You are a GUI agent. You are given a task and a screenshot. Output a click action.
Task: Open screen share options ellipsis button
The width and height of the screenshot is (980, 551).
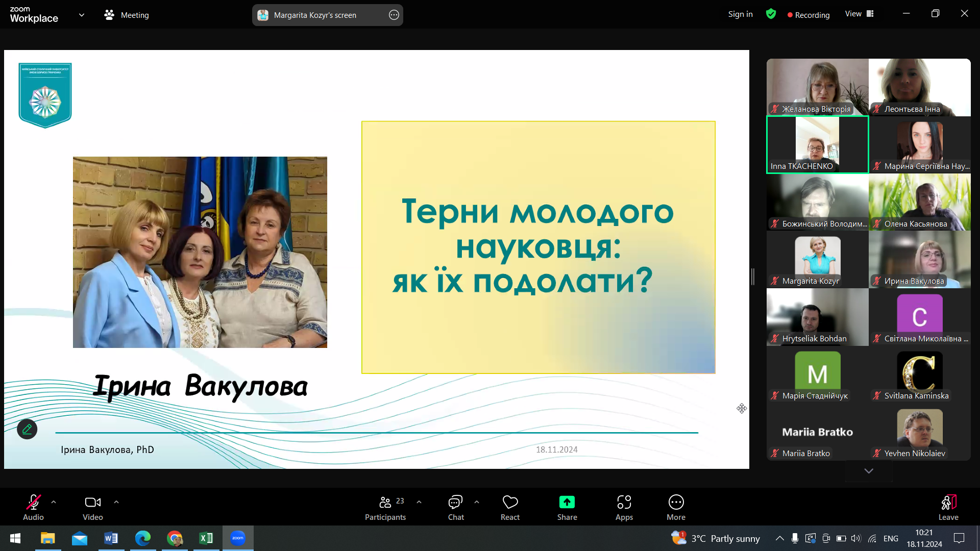394,15
